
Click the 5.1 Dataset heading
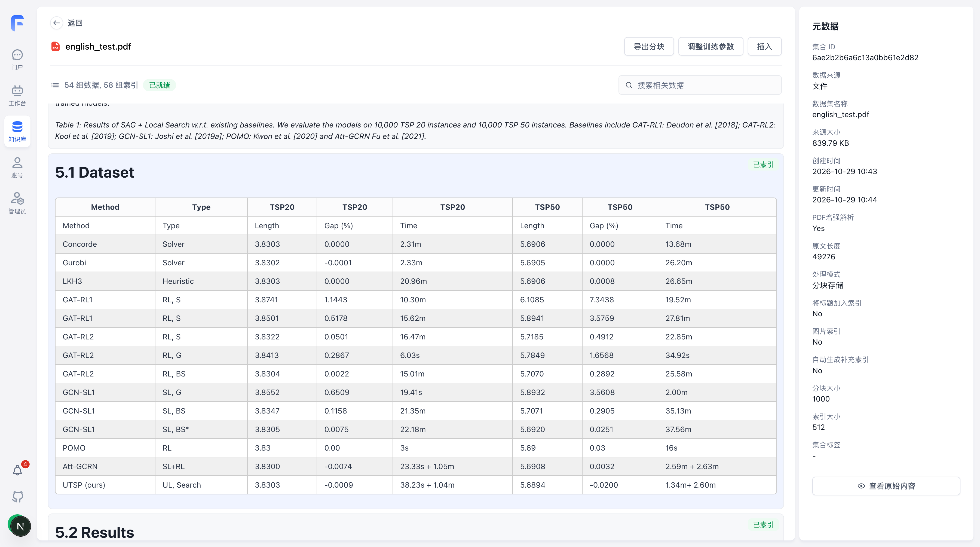[x=94, y=172]
